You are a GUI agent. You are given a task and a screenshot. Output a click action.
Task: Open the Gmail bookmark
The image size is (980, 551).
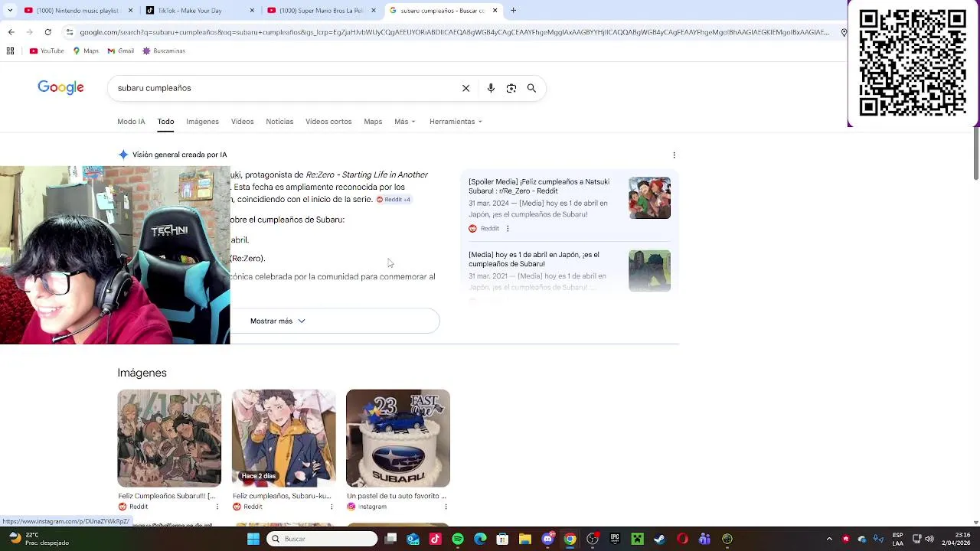tap(121, 51)
